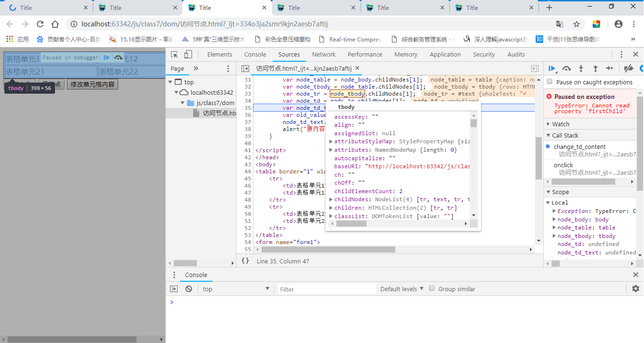This screenshot has height=343, width=644.
Task: Step out of current function
Action: pyautogui.click(x=595, y=68)
